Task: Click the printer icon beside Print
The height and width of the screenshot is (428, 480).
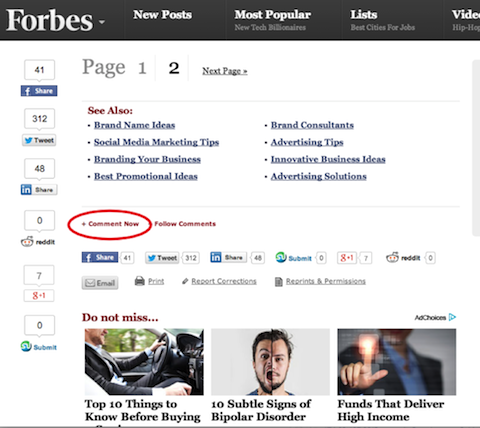Action: (x=140, y=281)
